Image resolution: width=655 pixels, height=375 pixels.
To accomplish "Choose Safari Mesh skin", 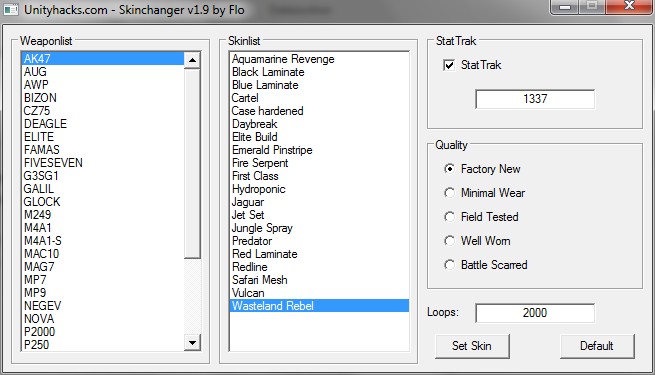I will (x=319, y=280).
